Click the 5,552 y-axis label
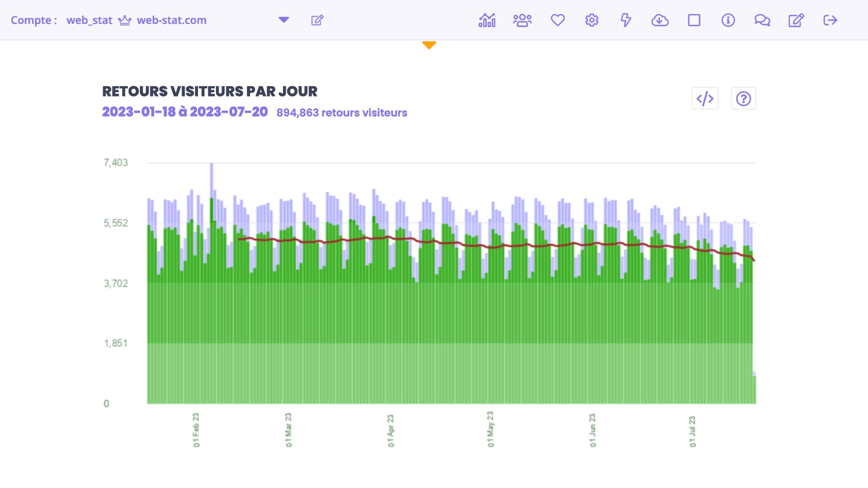 pos(116,223)
